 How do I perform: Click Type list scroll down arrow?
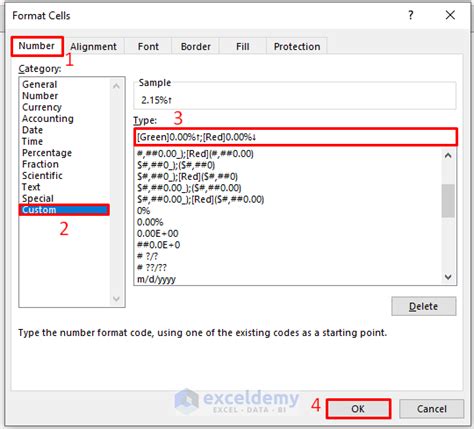[x=448, y=277]
